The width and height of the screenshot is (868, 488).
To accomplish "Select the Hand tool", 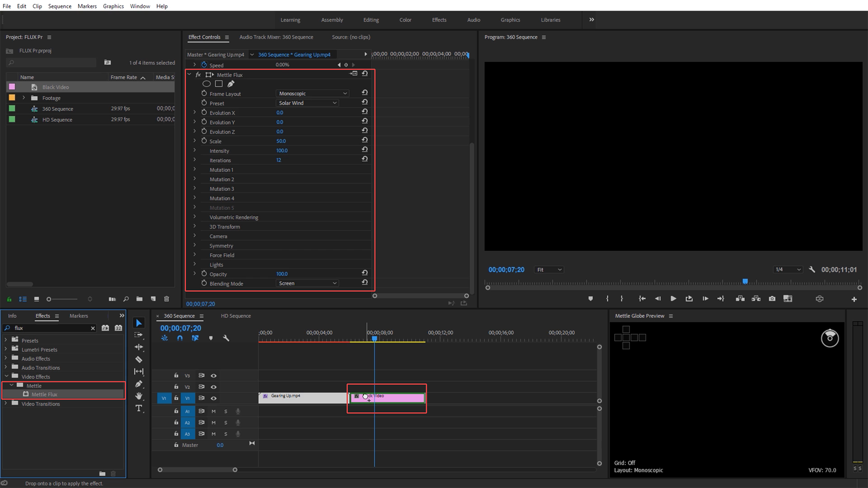I will click(x=139, y=396).
